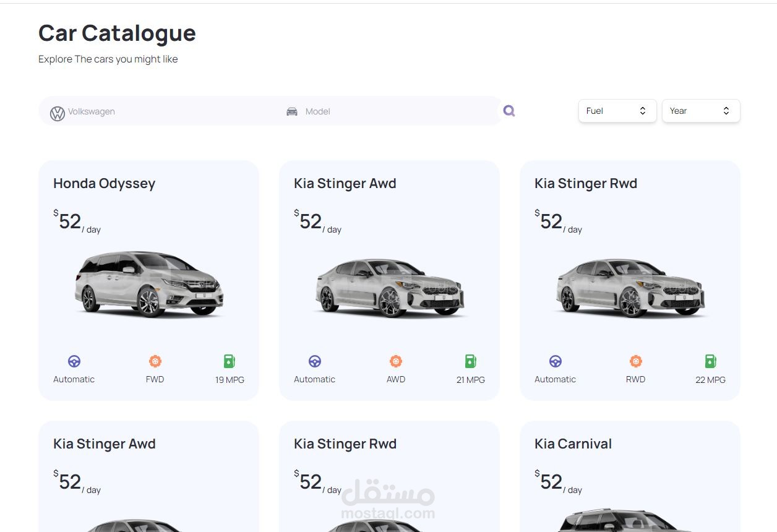Select top-row Kia Stinger Rwd car image
This screenshot has height=532, width=777.
point(630,288)
